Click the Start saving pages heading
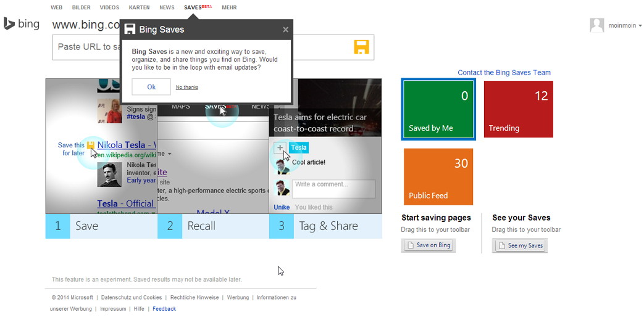The image size is (644, 320). pos(436,218)
